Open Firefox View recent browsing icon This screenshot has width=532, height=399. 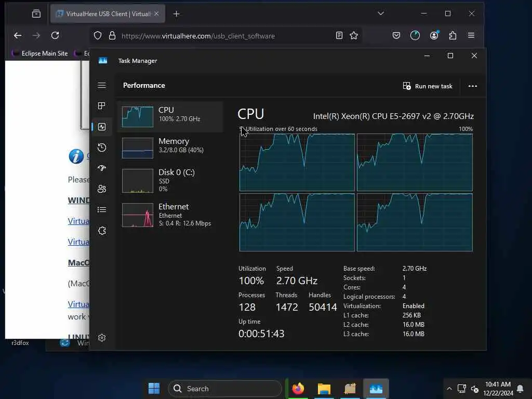36,14
